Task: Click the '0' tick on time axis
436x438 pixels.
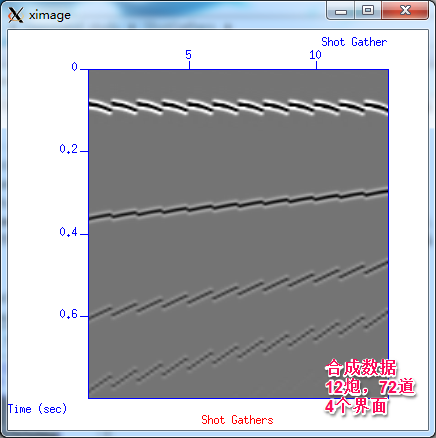Action: tap(74, 67)
